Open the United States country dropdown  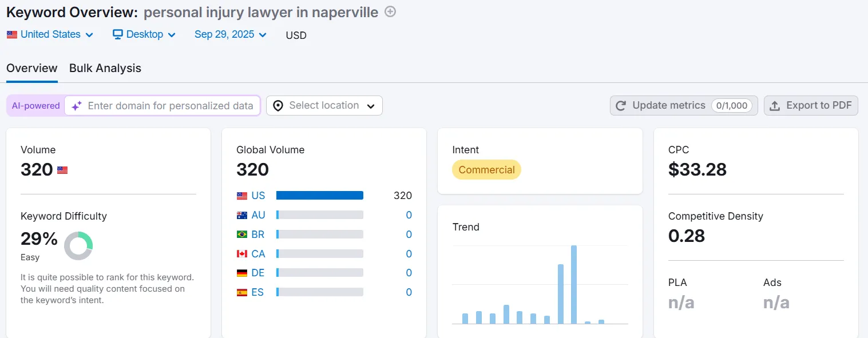50,35
